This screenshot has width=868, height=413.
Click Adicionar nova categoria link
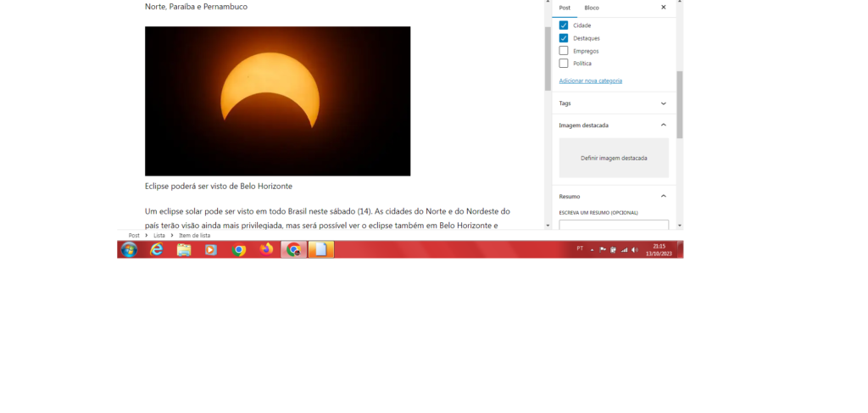point(591,81)
